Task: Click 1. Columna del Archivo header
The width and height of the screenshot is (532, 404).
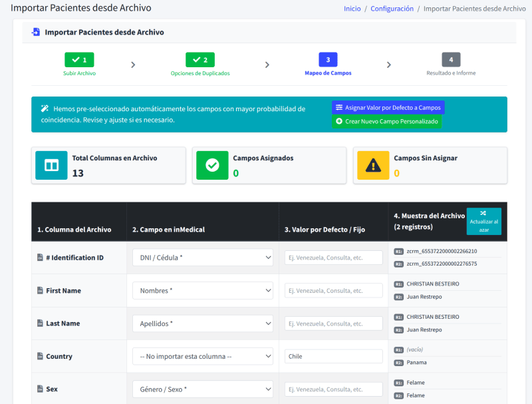Action: pos(74,230)
